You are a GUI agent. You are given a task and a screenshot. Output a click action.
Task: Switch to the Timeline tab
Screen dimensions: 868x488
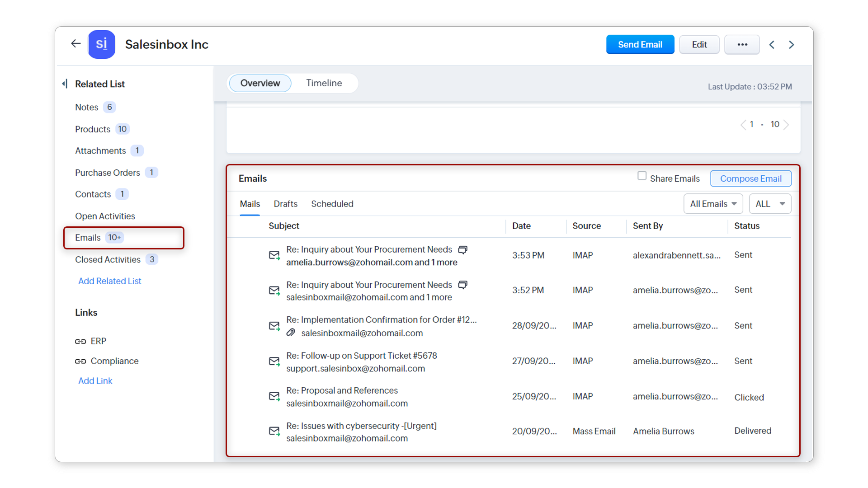pyautogui.click(x=324, y=83)
